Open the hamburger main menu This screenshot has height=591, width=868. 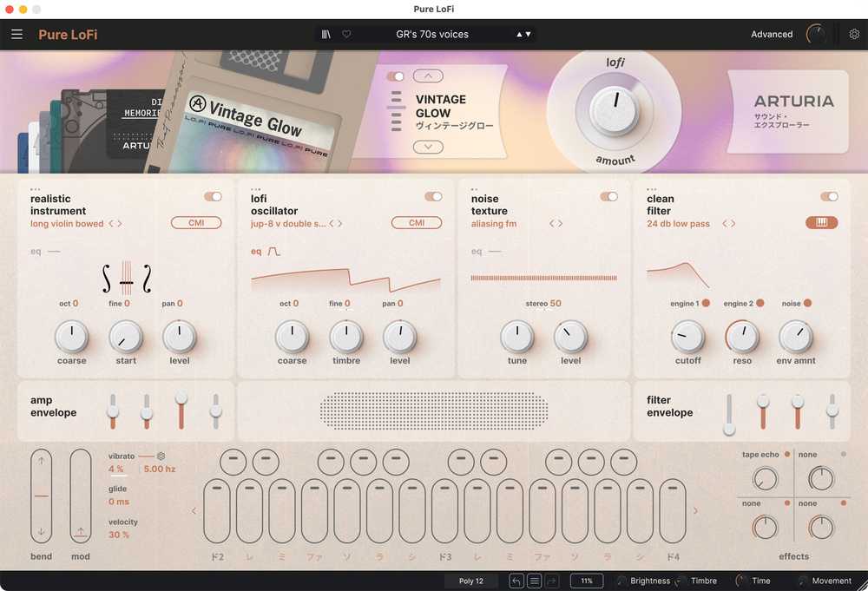pyautogui.click(x=17, y=35)
